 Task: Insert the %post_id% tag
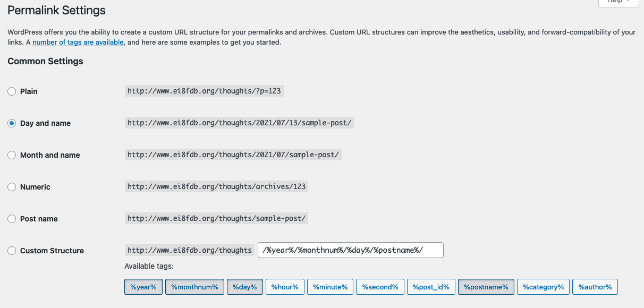tap(431, 287)
